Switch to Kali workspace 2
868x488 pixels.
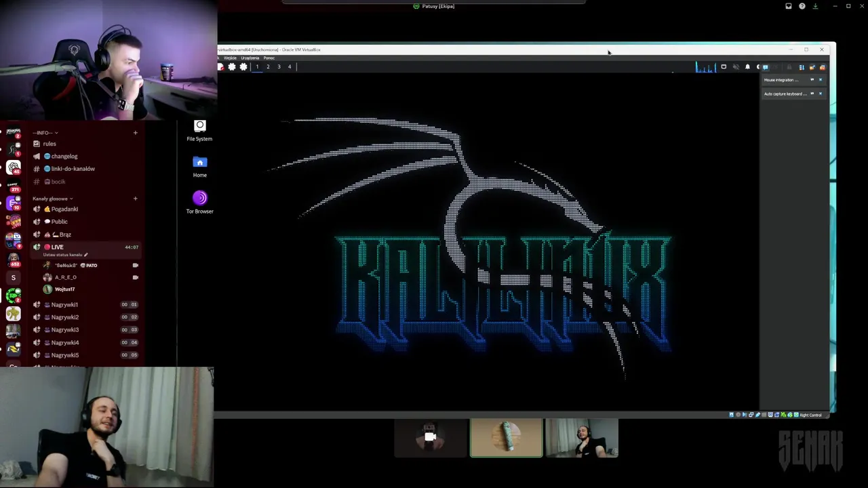[268, 66]
